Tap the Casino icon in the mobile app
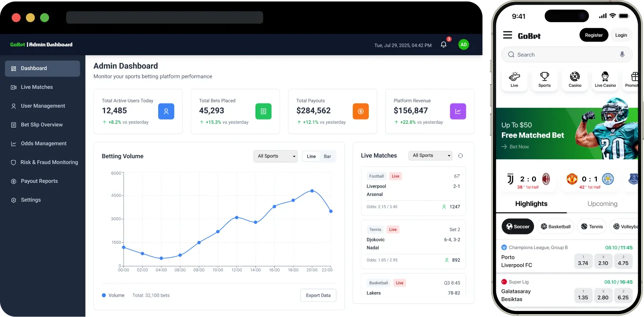Screen dimensions: 644x317 point(575,78)
